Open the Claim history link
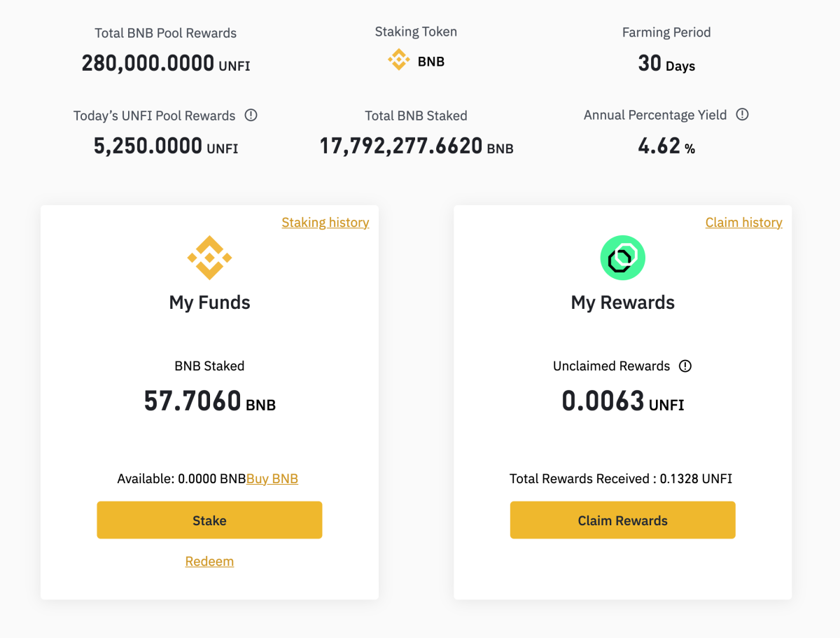Screen dimensions: 840x638 pyautogui.click(x=743, y=222)
